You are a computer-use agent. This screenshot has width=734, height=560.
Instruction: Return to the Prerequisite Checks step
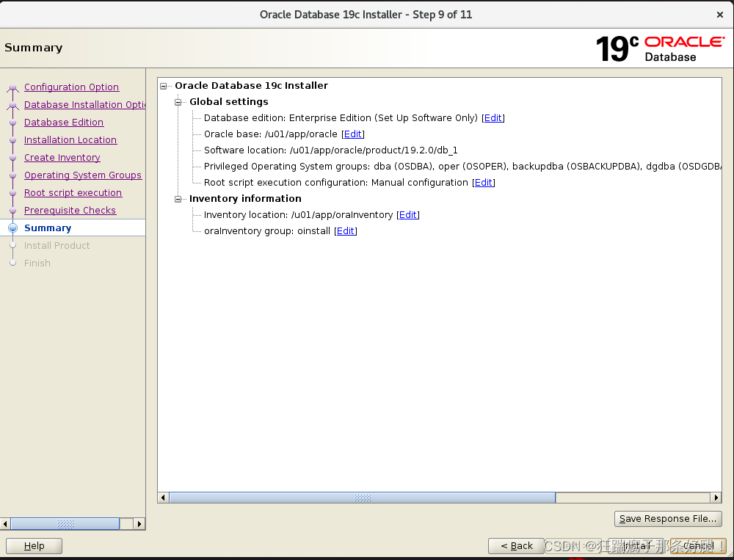click(x=70, y=210)
